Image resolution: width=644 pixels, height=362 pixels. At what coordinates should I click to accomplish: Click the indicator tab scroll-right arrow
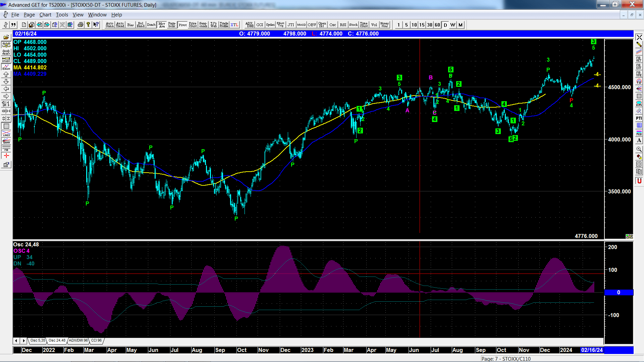point(23,341)
